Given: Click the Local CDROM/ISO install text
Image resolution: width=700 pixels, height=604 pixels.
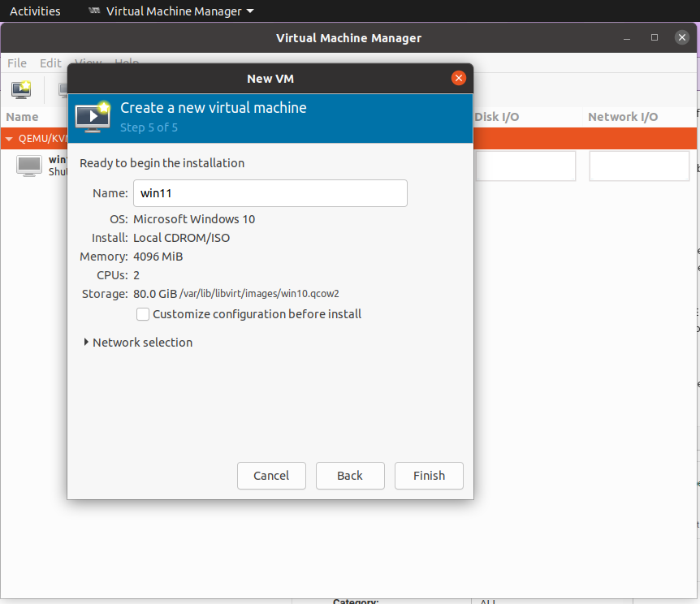Looking at the screenshot, I should [182, 238].
